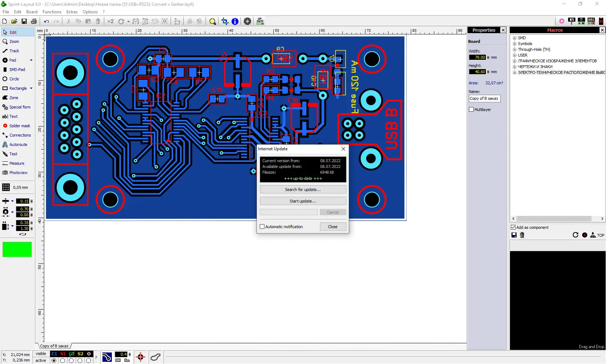Click the blue info toolbar icon
Screen dimensions: 606x364
coord(235,21)
